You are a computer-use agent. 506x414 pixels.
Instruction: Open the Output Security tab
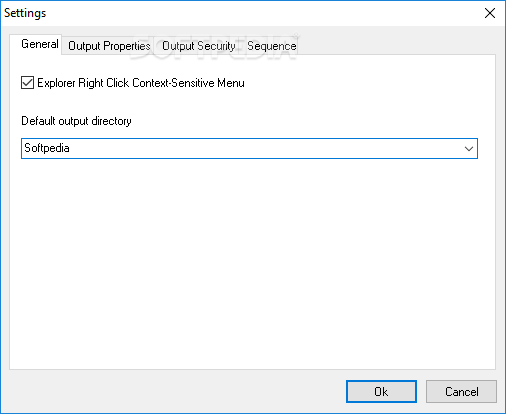tap(199, 46)
